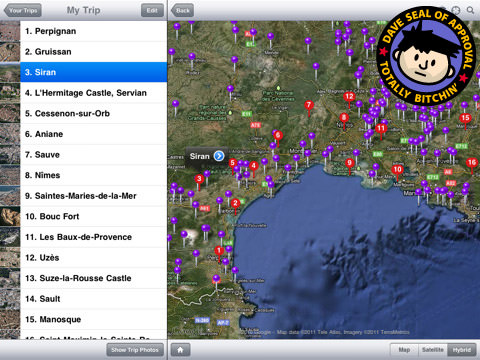Click red pin 10 near the coast
Viewport: 480px width, 360px height.
point(397,170)
